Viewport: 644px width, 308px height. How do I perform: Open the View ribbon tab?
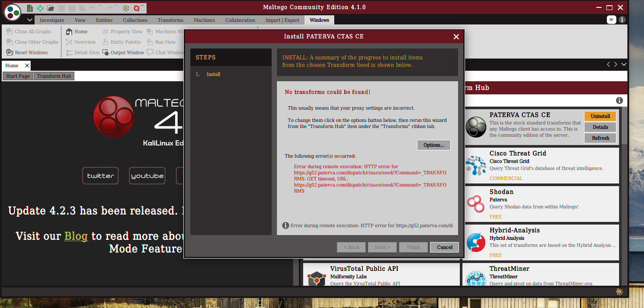point(80,20)
